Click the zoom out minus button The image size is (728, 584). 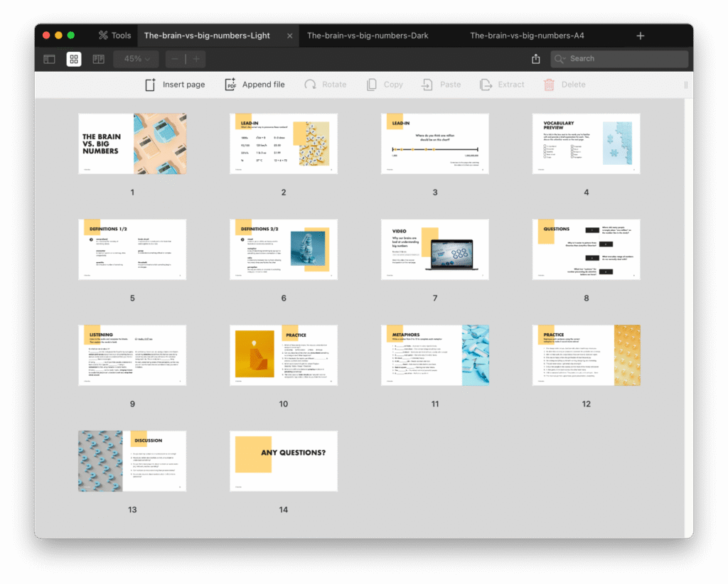tap(175, 59)
